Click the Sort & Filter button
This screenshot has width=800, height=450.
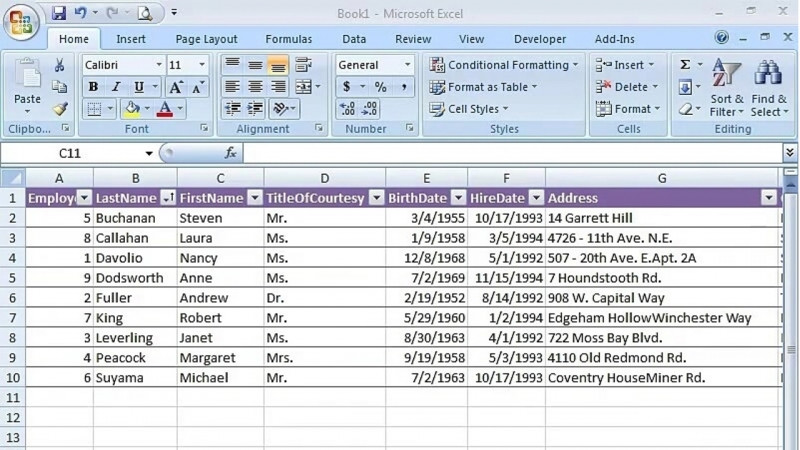pyautogui.click(x=727, y=88)
